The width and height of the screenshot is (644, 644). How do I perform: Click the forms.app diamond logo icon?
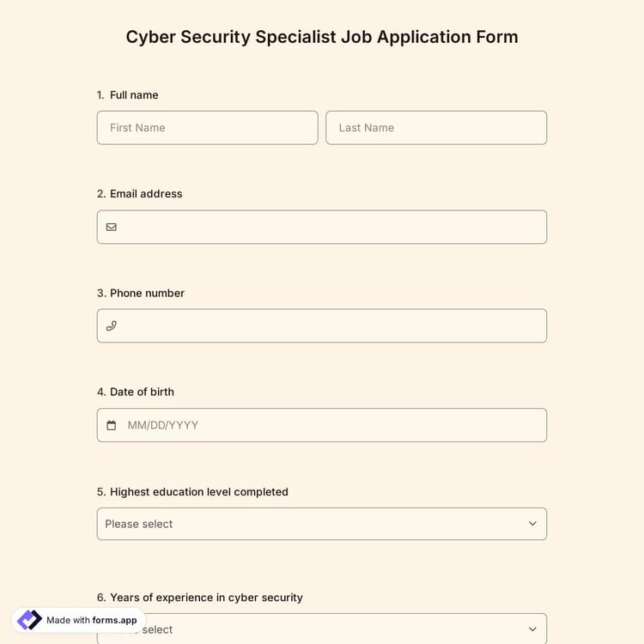29,620
